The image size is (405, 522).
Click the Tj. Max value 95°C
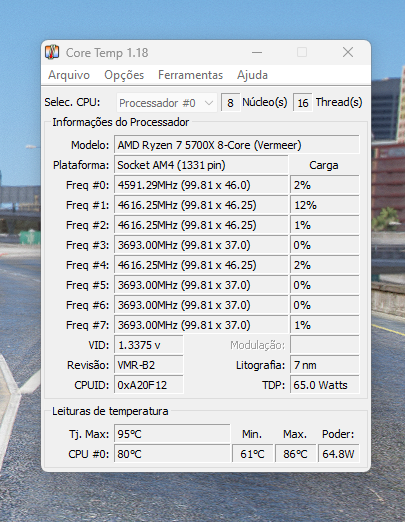(x=172, y=434)
